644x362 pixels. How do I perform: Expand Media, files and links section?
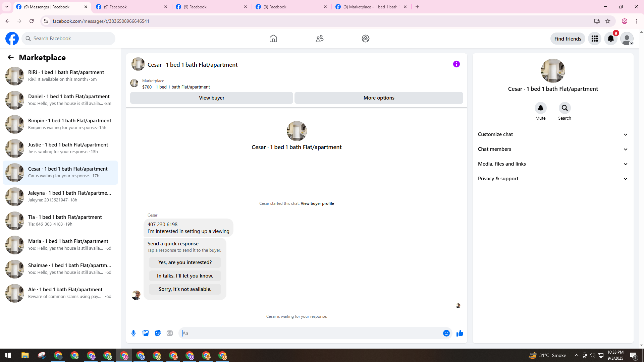(x=553, y=164)
